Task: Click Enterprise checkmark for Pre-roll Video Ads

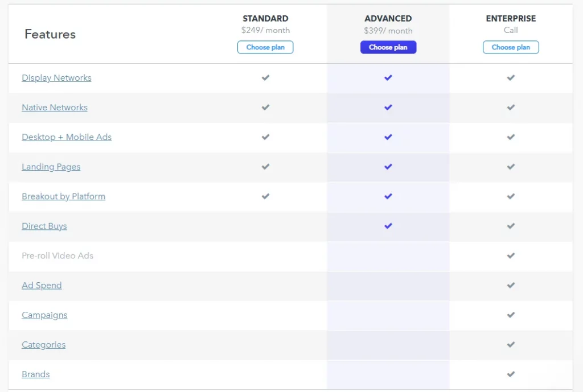Action: click(511, 255)
